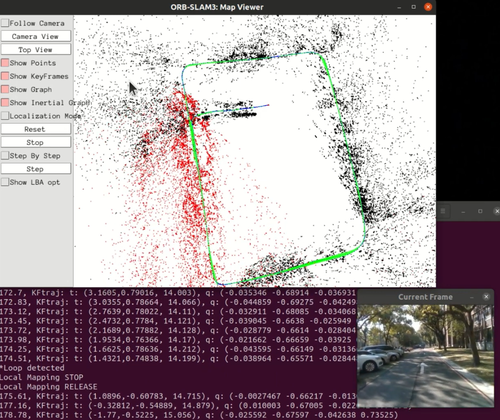Click the 'Local Mapping RELEASE' terminal line

click(49, 387)
